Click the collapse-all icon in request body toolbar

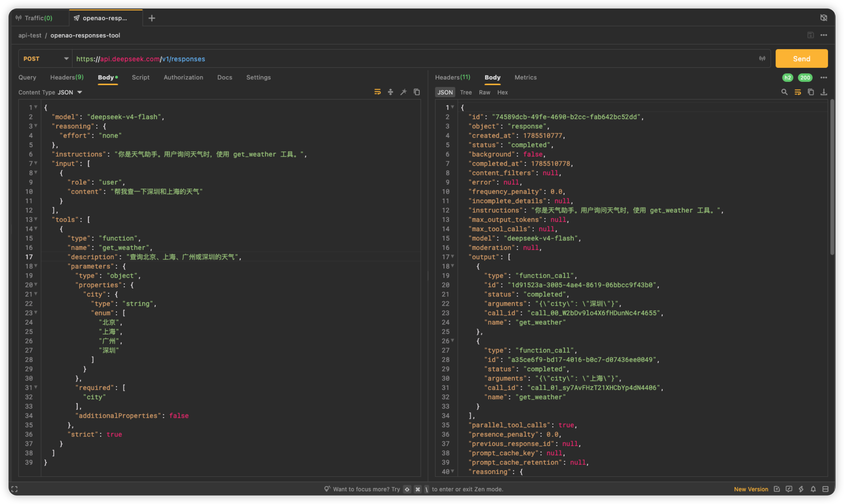tap(390, 92)
